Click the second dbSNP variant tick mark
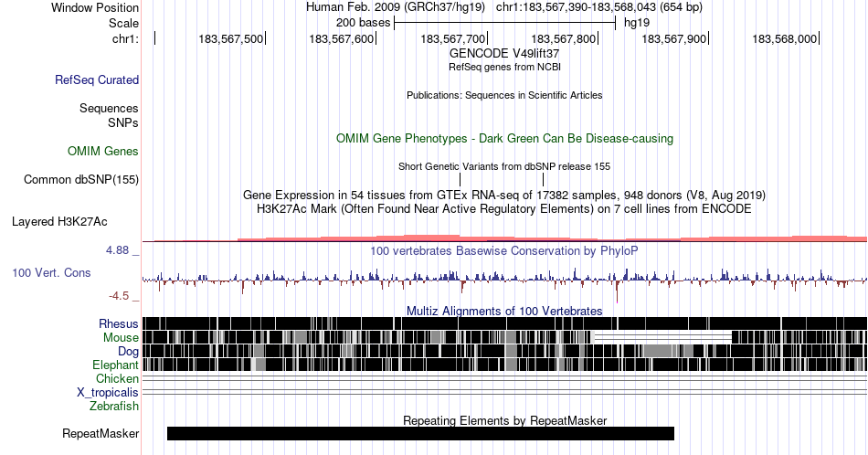 pos(543,179)
